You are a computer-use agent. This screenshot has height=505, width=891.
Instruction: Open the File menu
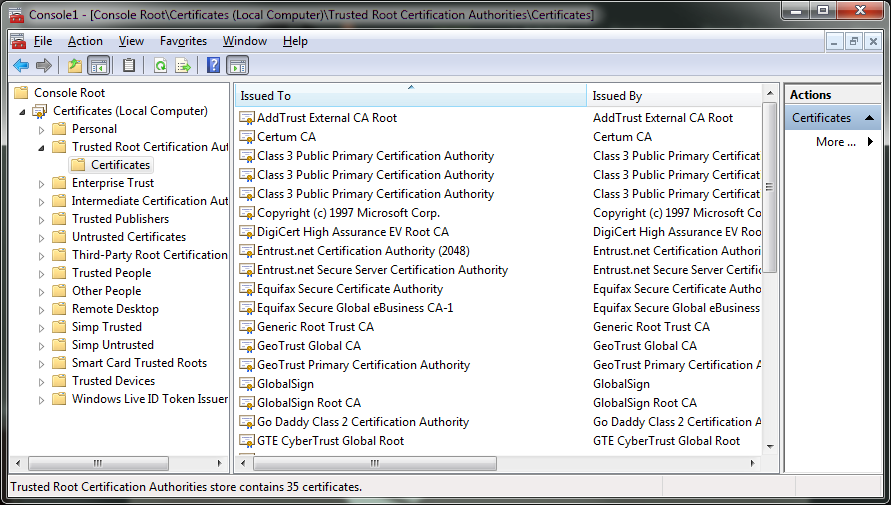pos(43,41)
